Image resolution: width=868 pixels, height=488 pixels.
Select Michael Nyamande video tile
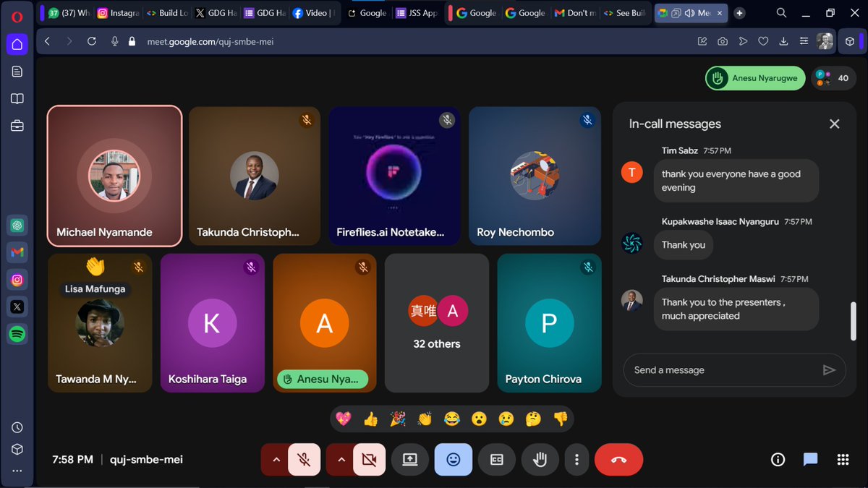(114, 176)
